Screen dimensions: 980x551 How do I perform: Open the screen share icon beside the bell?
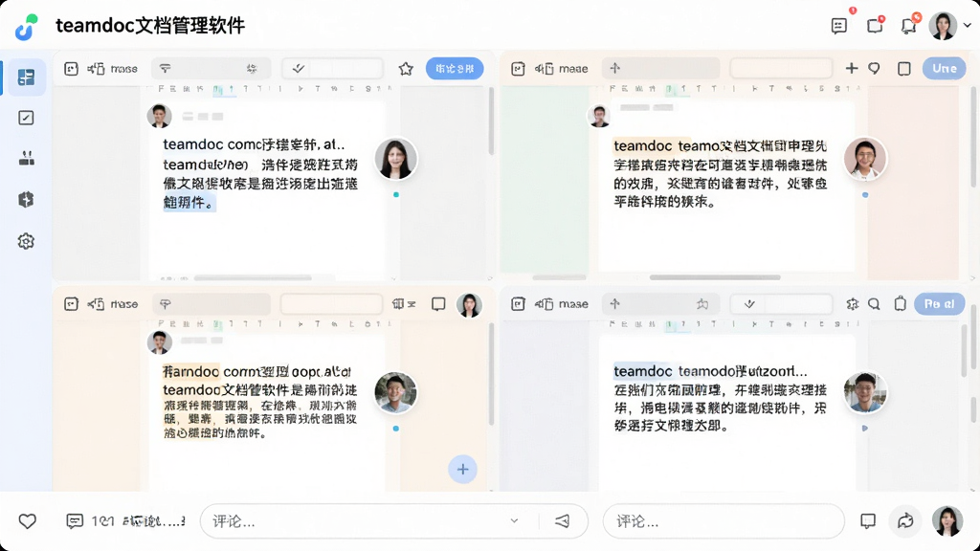point(875,26)
